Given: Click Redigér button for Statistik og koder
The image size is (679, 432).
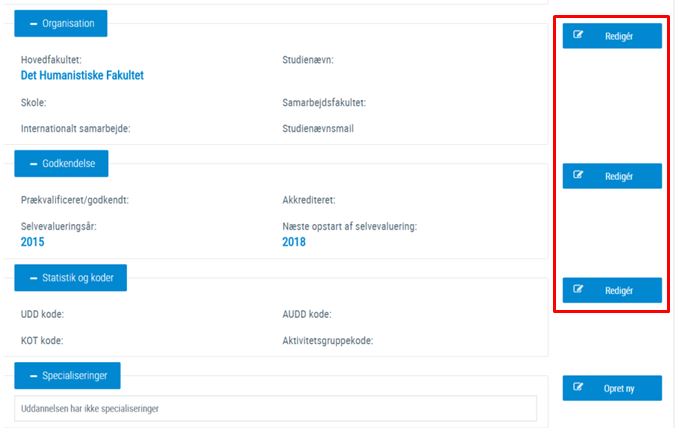Looking at the screenshot, I should pos(612,290).
